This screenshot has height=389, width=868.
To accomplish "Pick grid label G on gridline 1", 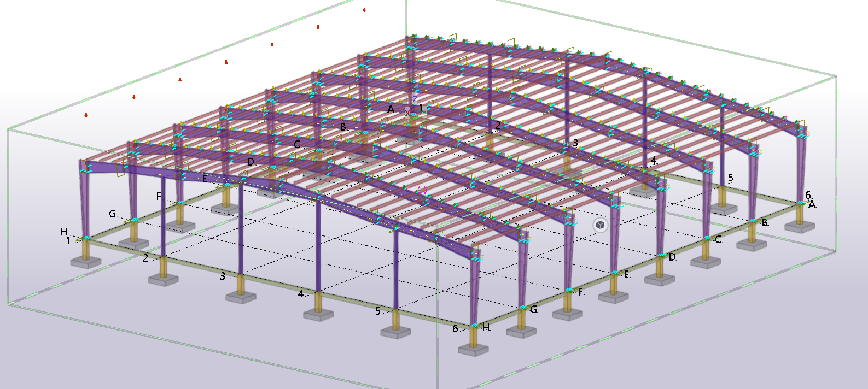I will click(112, 214).
